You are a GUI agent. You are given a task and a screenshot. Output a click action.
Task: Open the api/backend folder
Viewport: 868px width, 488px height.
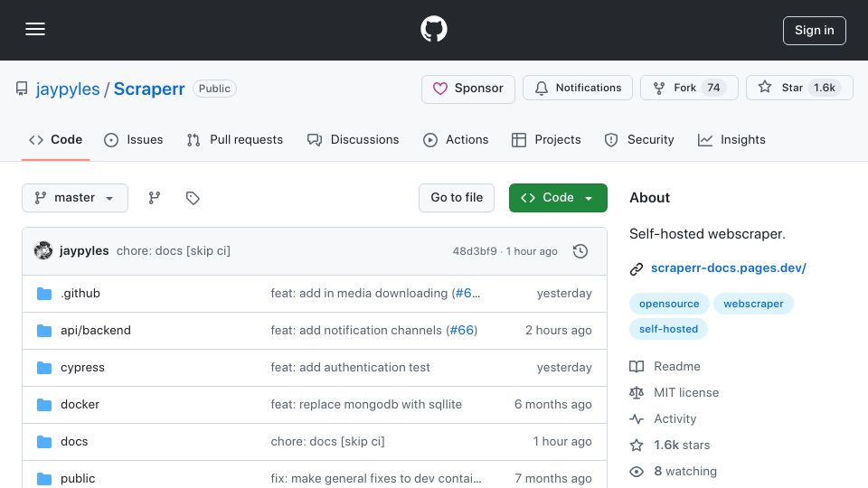[x=96, y=331]
